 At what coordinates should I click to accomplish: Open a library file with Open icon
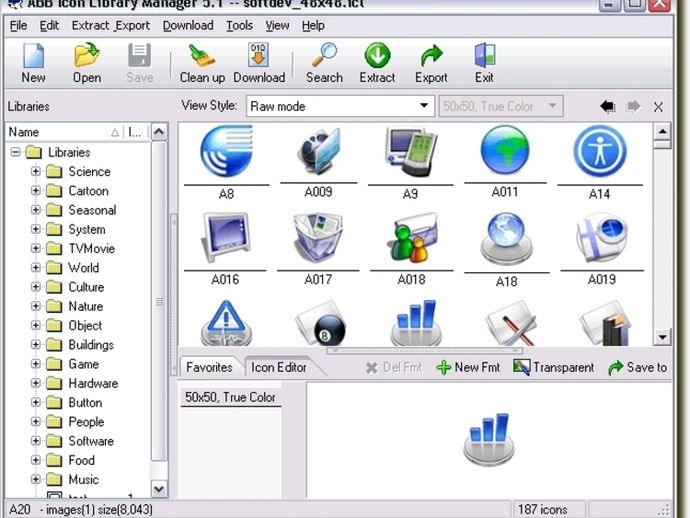(x=87, y=63)
